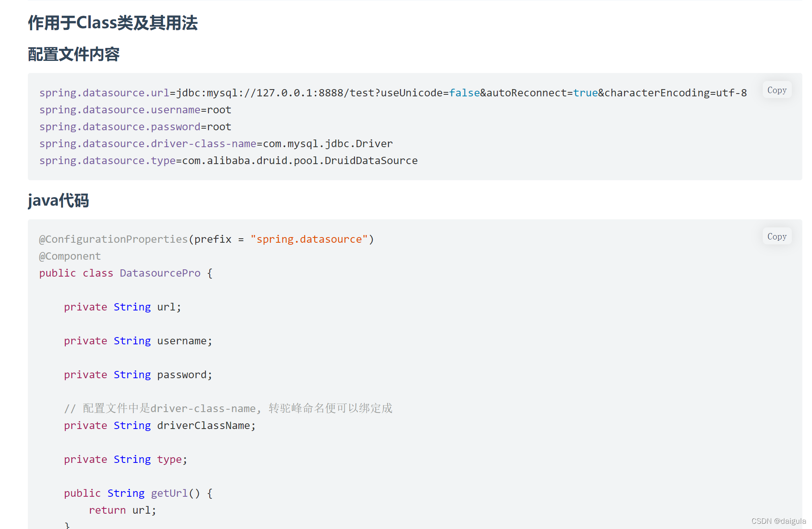Viewport: 812px width, 529px height.
Task: Click the spring.datasource.password=root line
Action: click(x=135, y=127)
